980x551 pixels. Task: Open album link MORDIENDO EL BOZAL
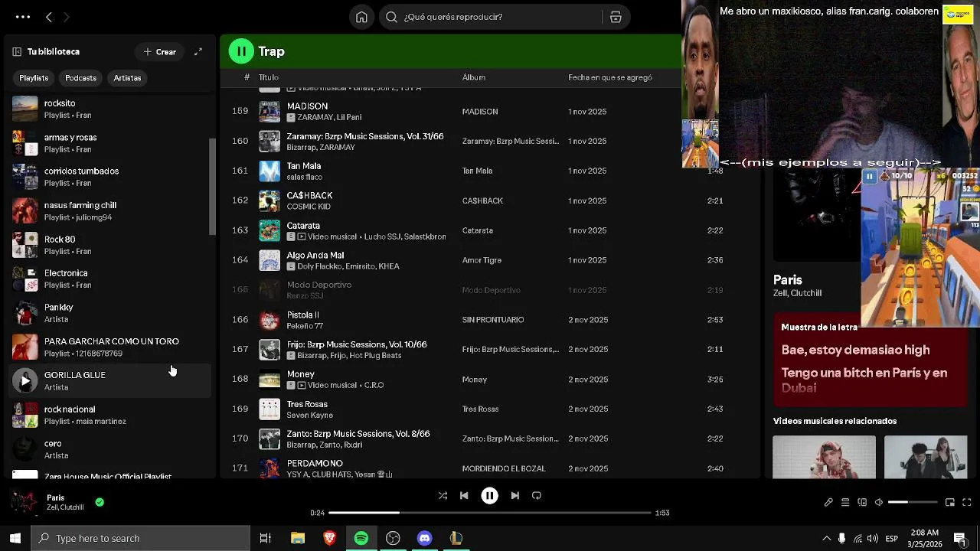click(504, 468)
